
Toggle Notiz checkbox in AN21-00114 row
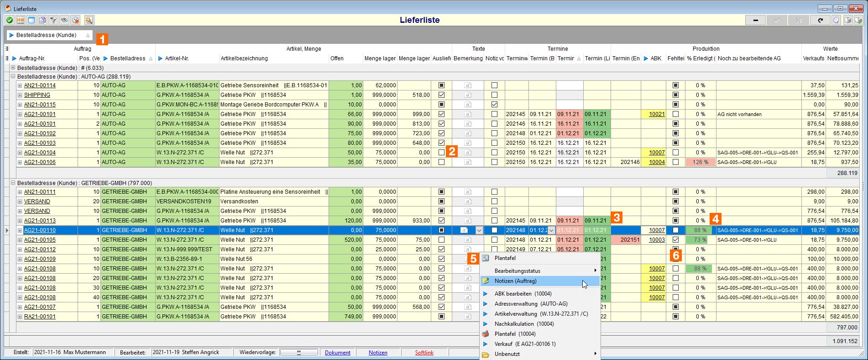pyautogui.click(x=494, y=85)
